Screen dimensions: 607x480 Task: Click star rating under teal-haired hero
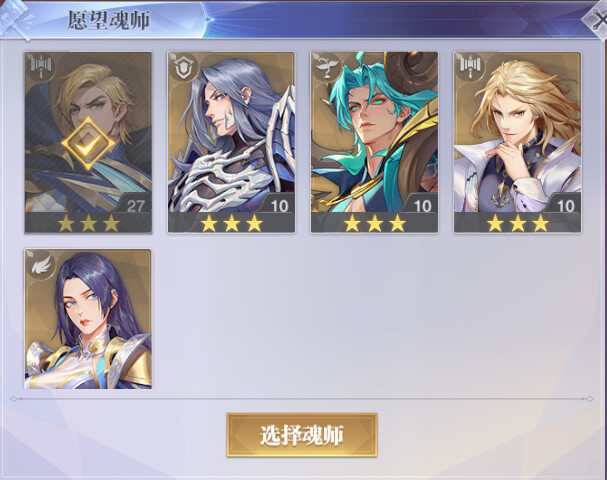(x=375, y=223)
